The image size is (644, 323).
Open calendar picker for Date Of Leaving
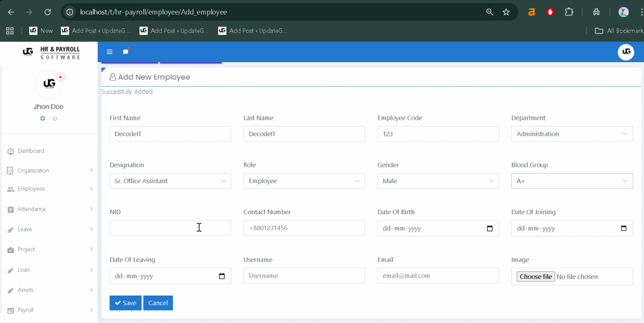tap(222, 276)
